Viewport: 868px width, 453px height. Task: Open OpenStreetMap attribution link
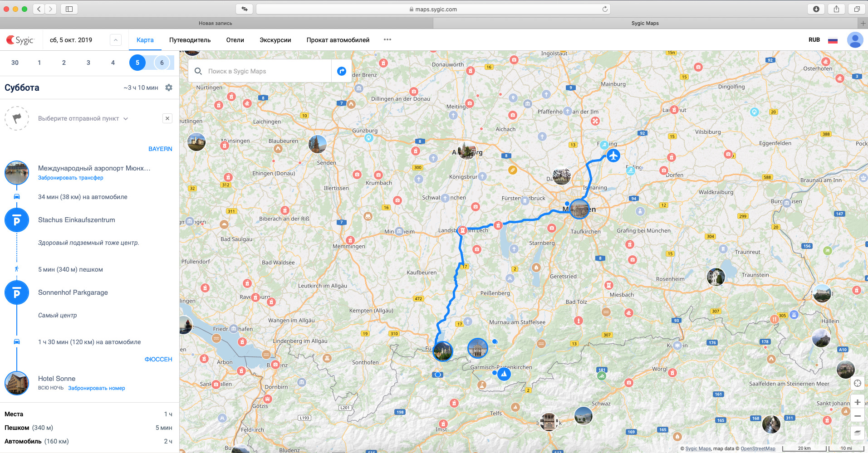pos(758,448)
